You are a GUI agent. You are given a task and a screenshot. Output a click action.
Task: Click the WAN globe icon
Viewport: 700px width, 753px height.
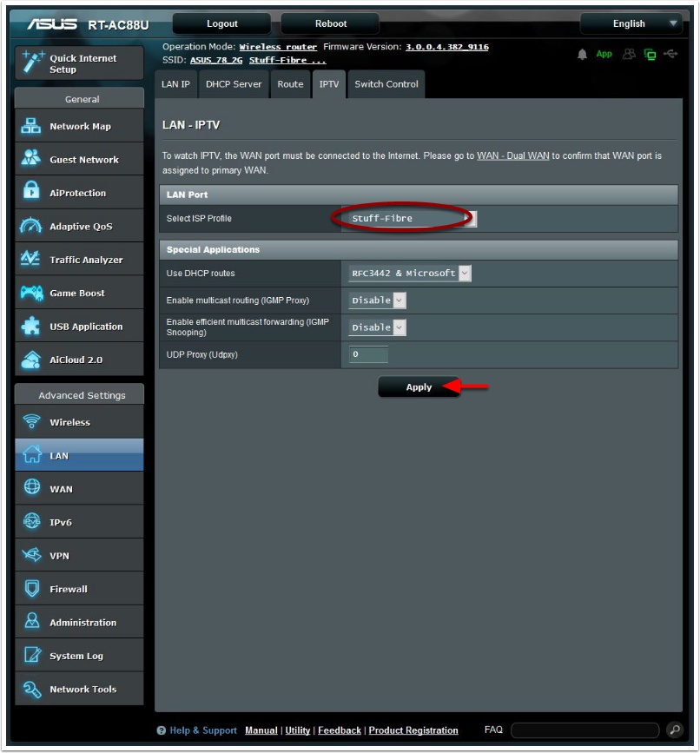click(32, 487)
